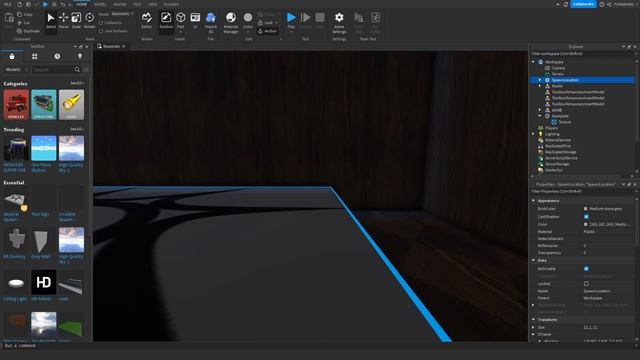Open the FILE menu
The height and width of the screenshot is (360, 640).
pyautogui.click(x=7, y=4)
